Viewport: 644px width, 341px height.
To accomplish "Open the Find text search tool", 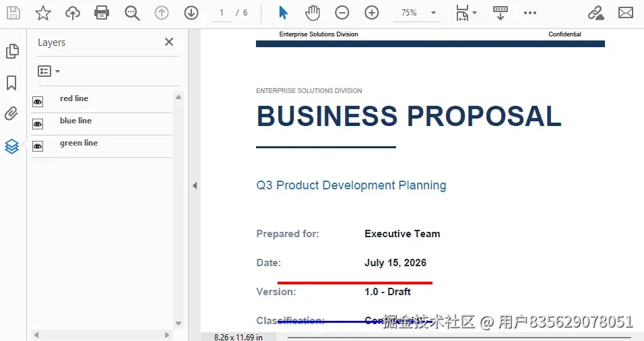I will coord(132,13).
